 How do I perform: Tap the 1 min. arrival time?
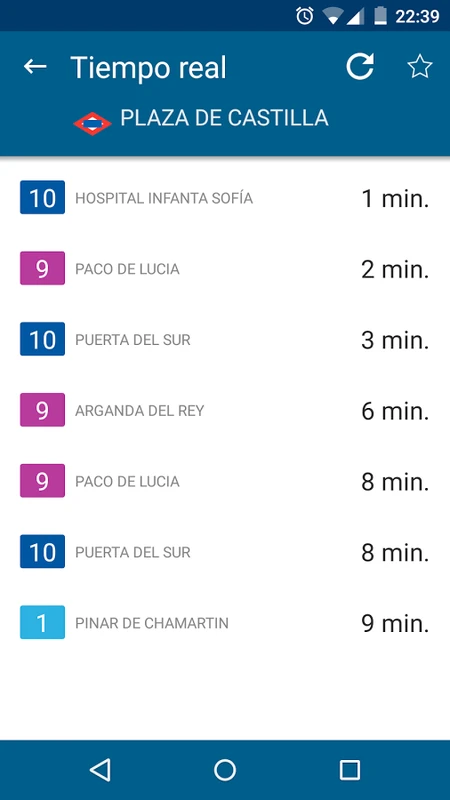click(395, 198)
